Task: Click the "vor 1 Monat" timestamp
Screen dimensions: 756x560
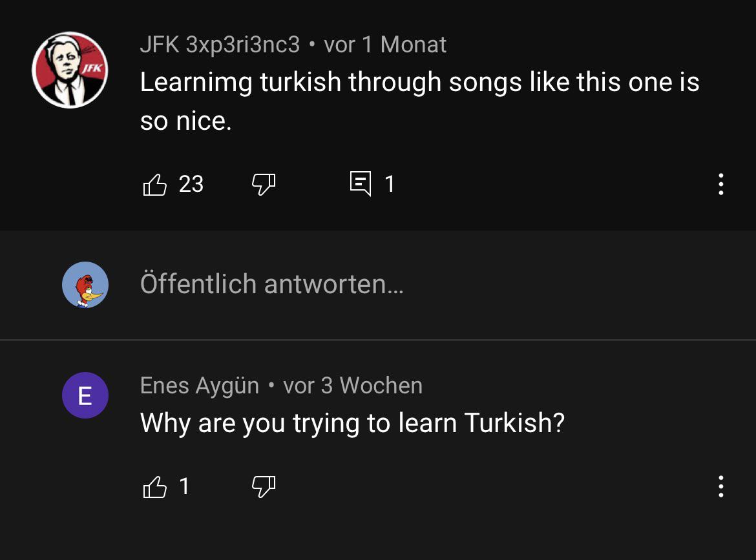Action: coord(385,45)
